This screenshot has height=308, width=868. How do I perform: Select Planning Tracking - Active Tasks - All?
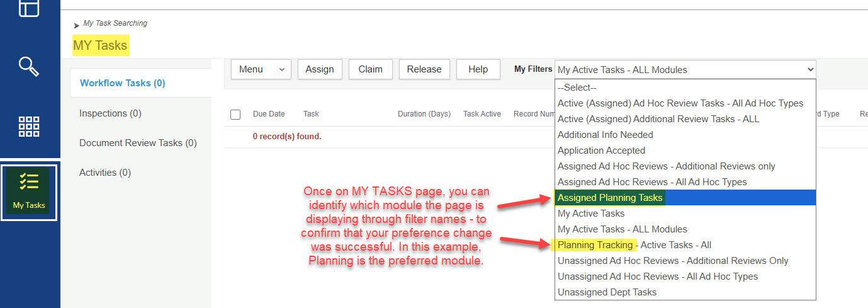[x=634, y=245]
